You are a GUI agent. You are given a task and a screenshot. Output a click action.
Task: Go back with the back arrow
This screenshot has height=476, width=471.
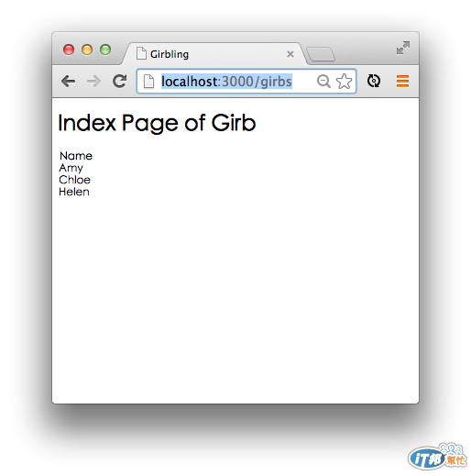(68, 82)
